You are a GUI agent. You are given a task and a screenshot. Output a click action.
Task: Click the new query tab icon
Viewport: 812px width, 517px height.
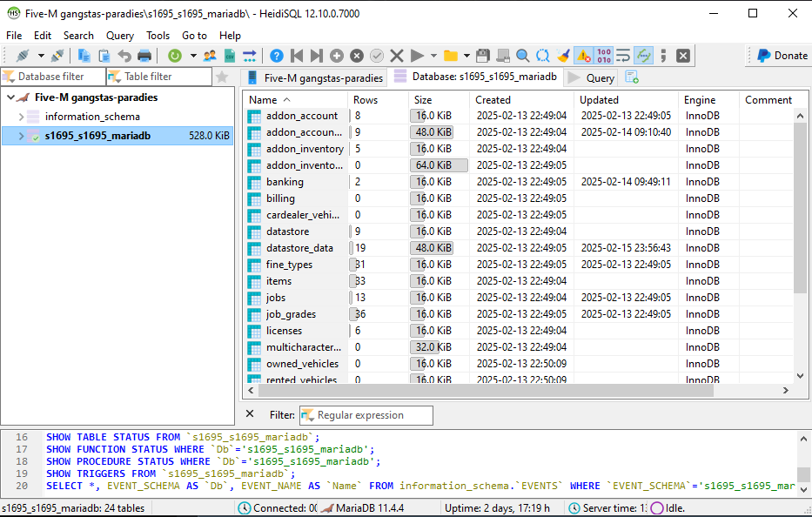pos(632,77)
